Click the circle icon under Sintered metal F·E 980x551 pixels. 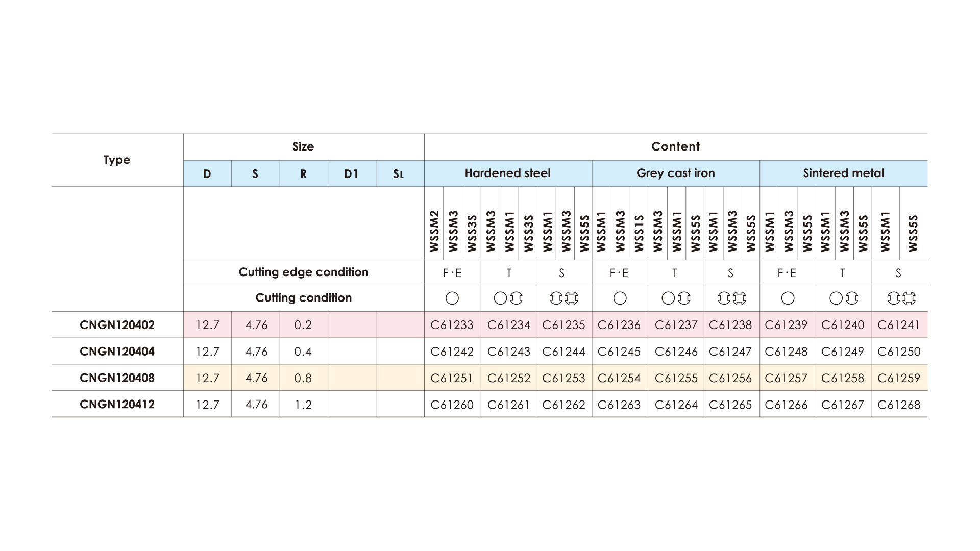coord(788,298)
